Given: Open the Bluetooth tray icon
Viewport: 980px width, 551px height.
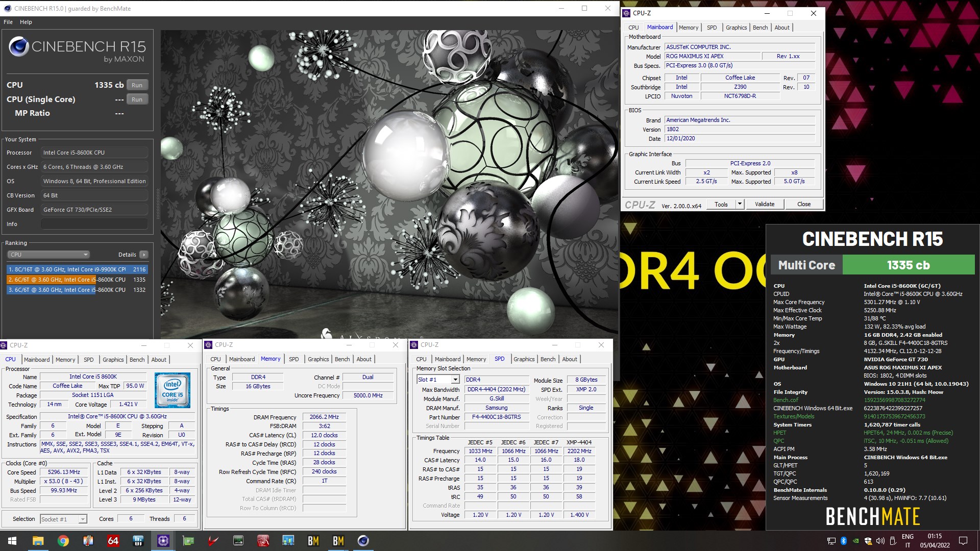Looking at the screenshot, I should pos(844,541).
